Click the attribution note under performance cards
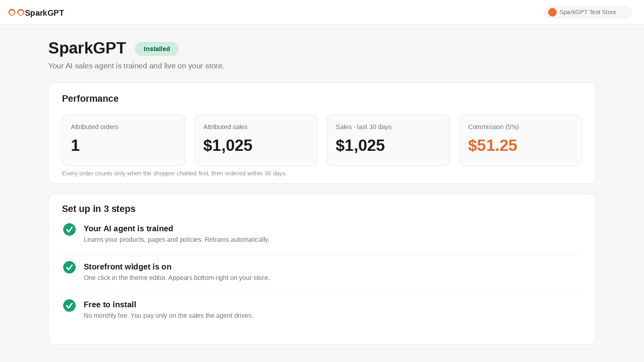Screen dimensions: 644x362 (x=174, y=173)
